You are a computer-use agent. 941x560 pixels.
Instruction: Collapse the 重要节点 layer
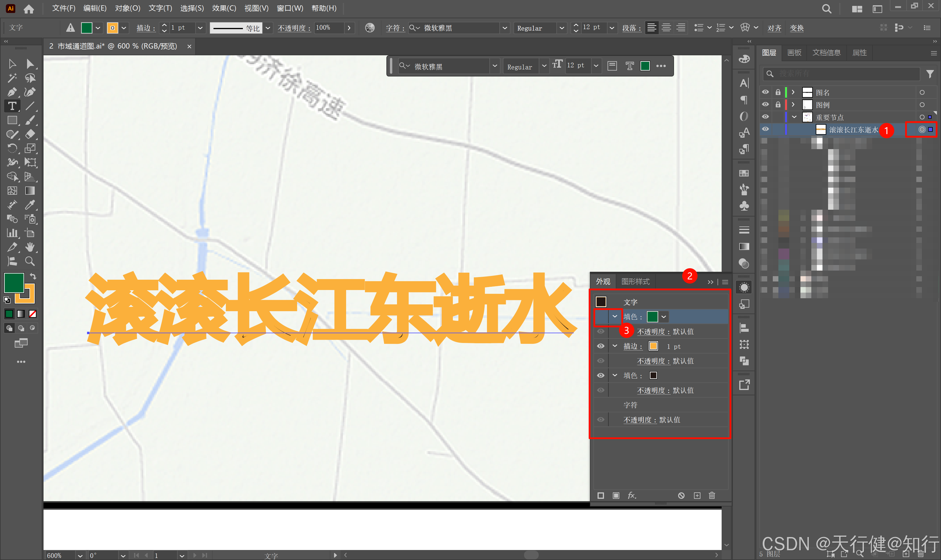(794, 117)
